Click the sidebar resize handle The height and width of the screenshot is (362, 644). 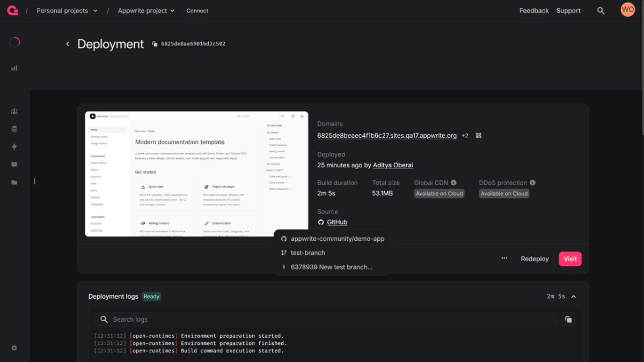(34, 181)
